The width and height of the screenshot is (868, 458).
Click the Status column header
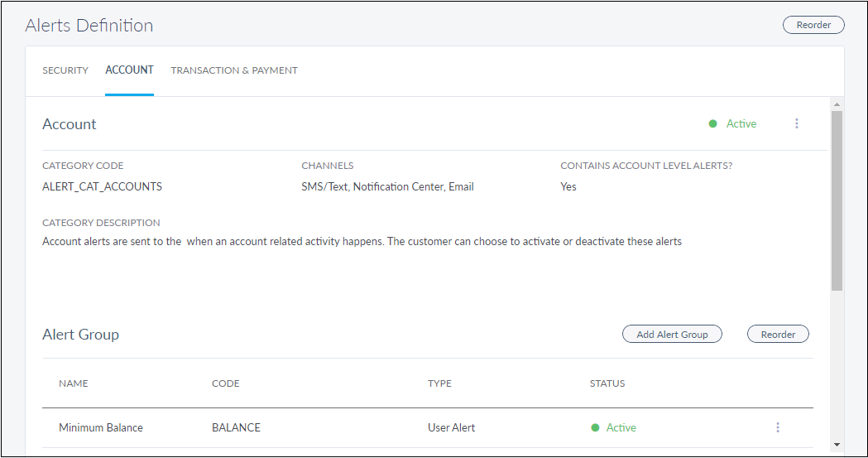tap(607, 383)
